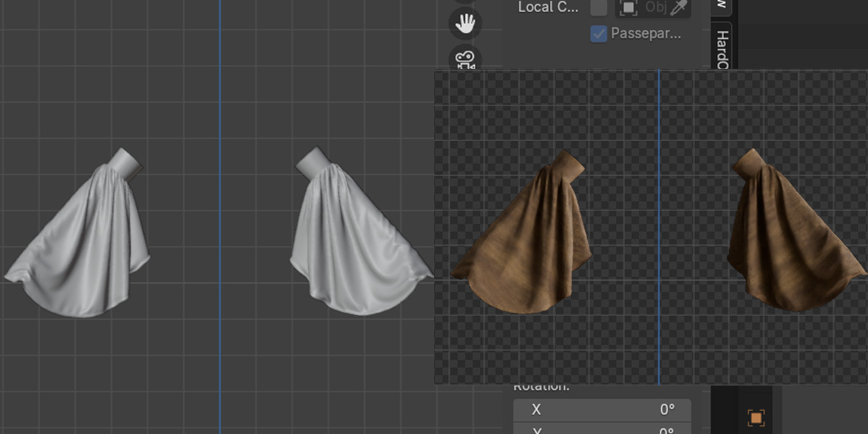
Task: Pick object with the eyedropper icon
Action: pyautogui.click(x=678, y=7)
